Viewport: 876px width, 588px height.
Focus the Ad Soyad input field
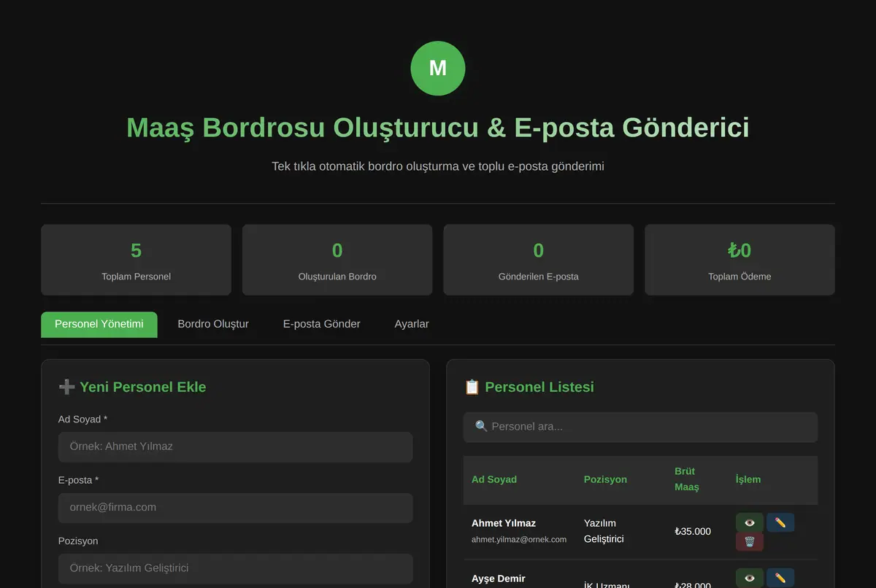(235, 446)
